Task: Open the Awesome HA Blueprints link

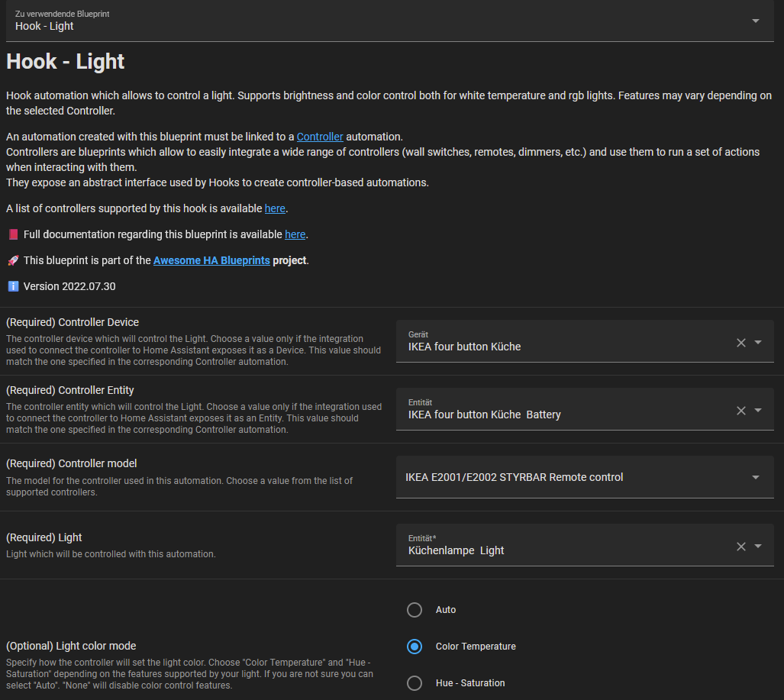Action: pos(211,260)
